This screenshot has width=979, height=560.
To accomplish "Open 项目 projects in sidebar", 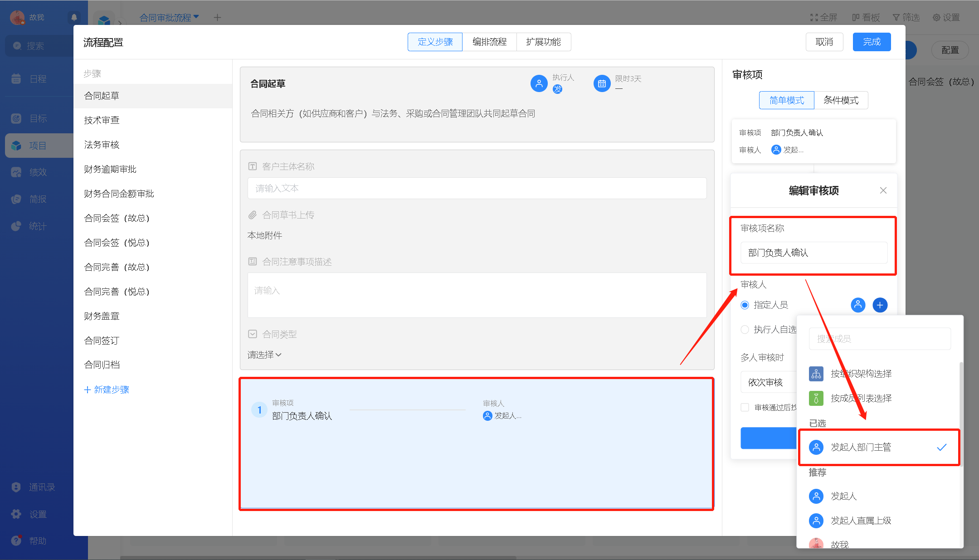I will (x=39, y=146).
